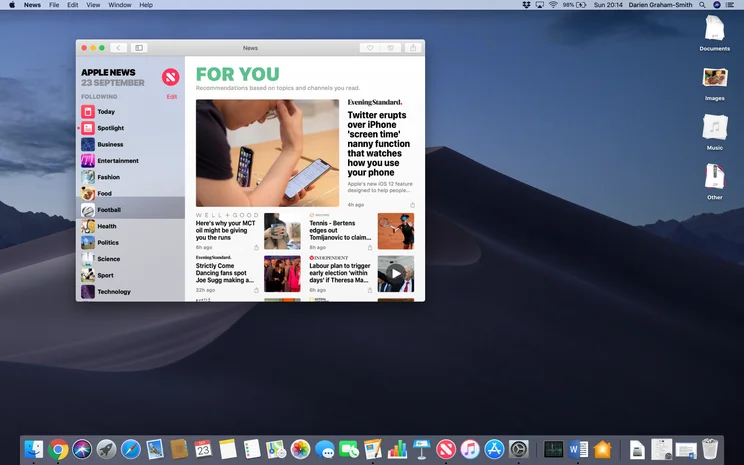Click the Dropbox menu bar icon
This screenshot has height=465, width=744.
(526, 5)
